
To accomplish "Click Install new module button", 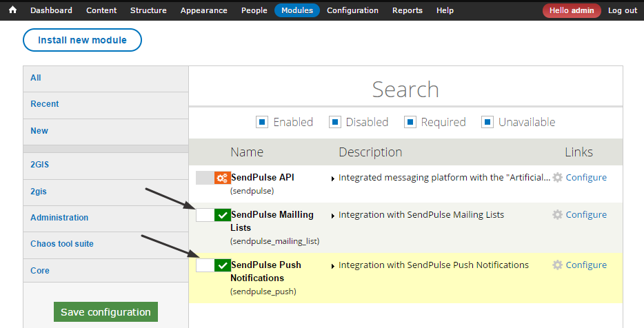I will (82, 40).
